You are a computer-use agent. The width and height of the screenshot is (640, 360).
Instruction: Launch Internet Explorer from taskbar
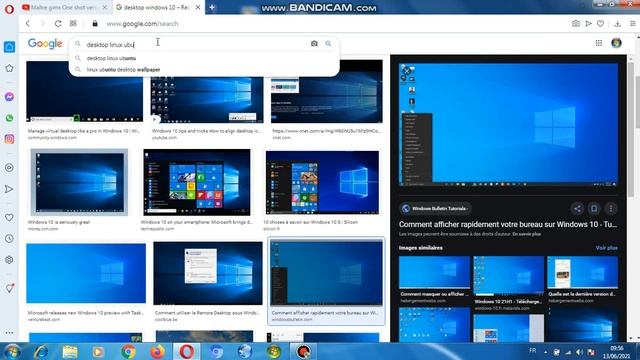point(41,351)
